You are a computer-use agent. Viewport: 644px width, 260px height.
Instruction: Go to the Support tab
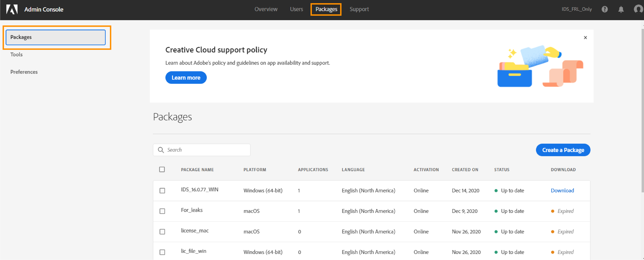click(359, 9)
